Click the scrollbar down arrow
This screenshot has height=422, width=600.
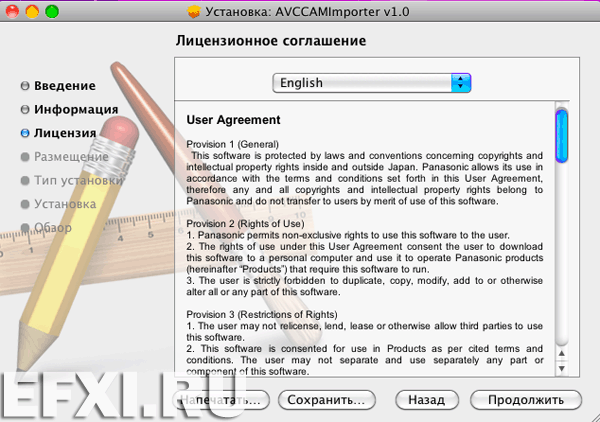pyautogui.click(x=561, y=368)
